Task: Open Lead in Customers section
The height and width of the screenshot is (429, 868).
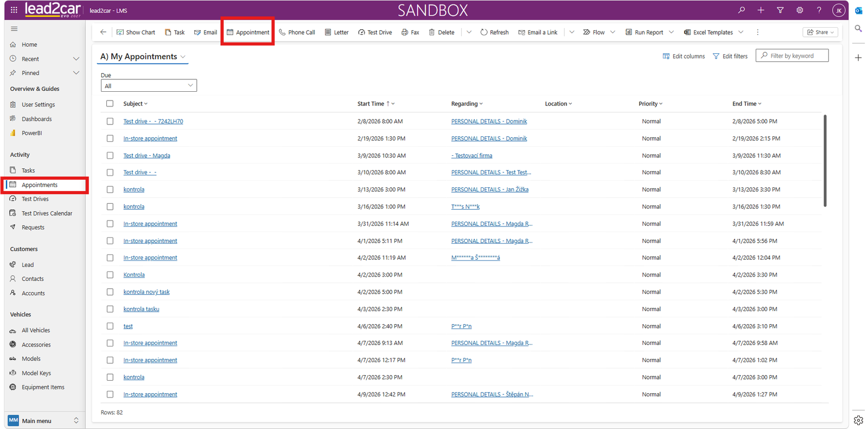Action: (27, 264)
